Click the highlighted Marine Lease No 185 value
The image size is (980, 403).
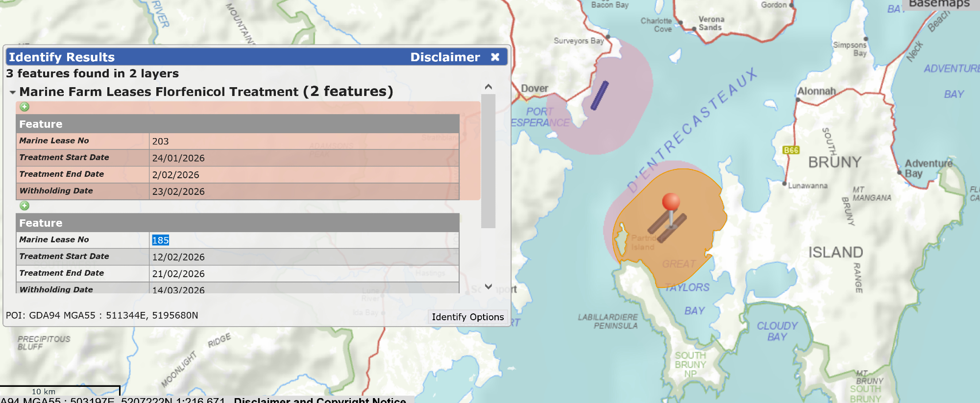pyautogui.click(x=160, y=240)
